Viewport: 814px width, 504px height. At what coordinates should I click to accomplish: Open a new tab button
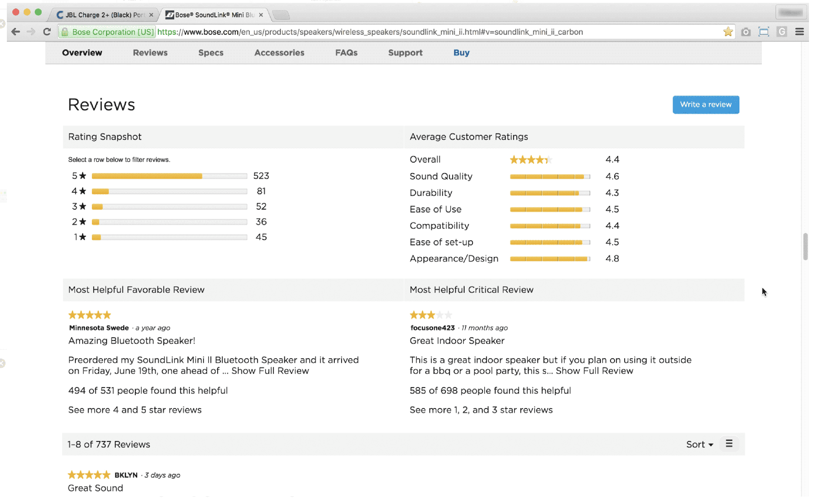(x=281, y=15)
